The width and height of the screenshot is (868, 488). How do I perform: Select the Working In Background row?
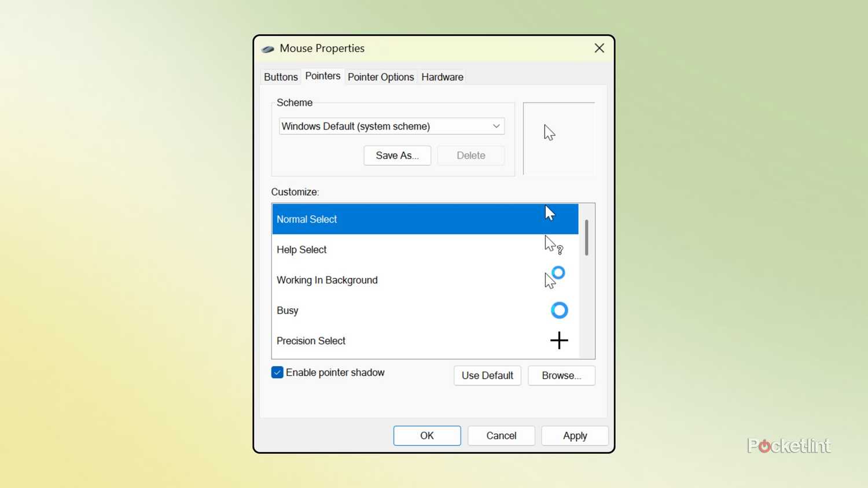coord(425,280)
